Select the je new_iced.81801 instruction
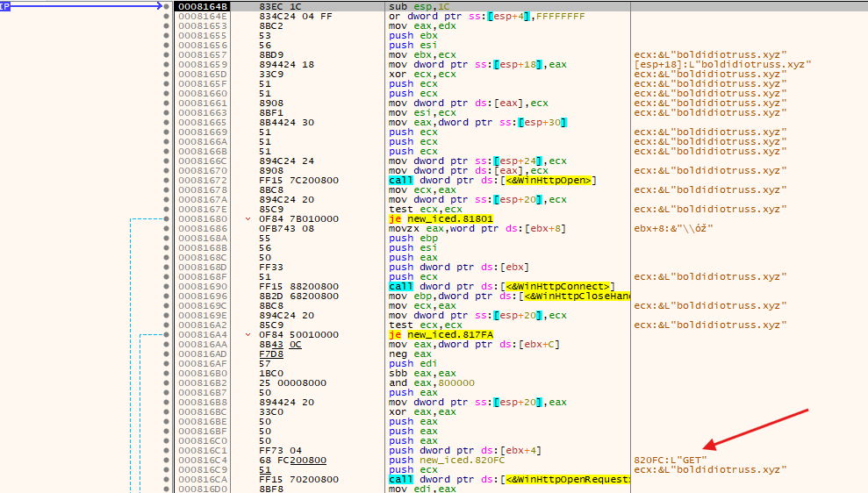The width and height of the screenshot is (868, 493). (441, 219)
